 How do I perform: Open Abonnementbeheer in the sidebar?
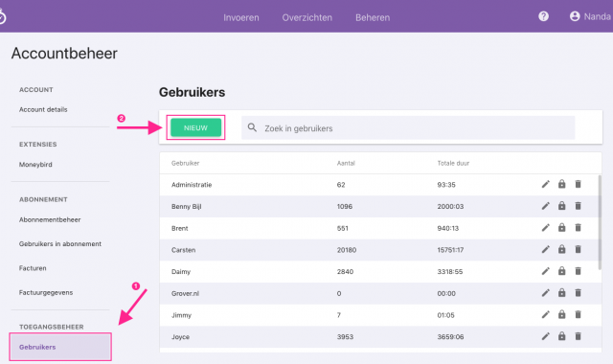tap(50, 219)
